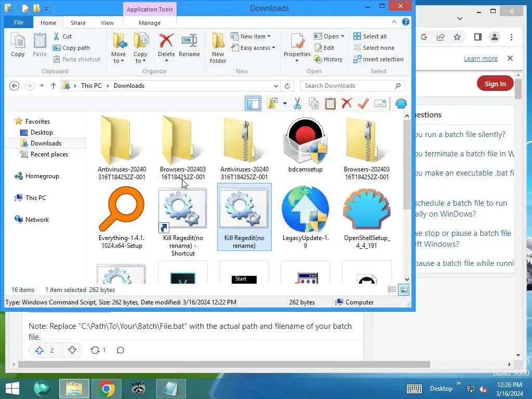532x399 pixels.
Task: Click the Help question mark icon
Action: 405,22
